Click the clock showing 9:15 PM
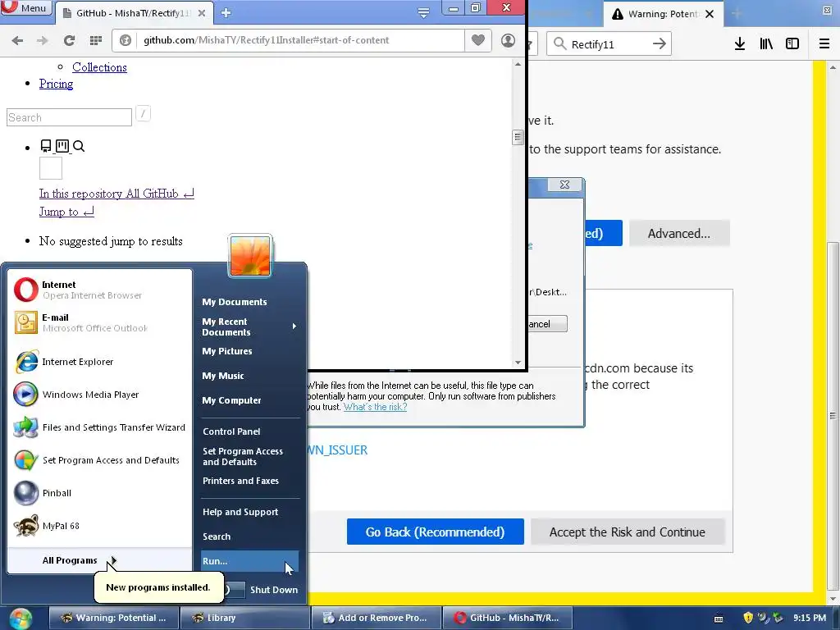 click(x=810, y=618)
